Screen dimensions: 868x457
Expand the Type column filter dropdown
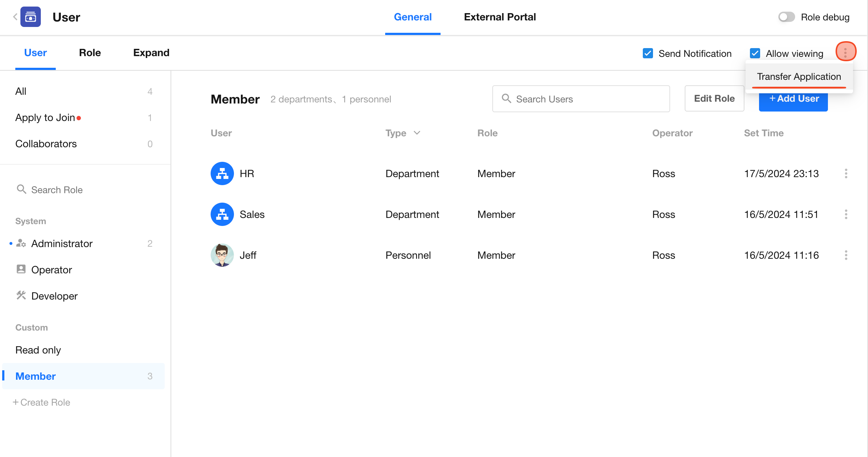pos(417,133)
